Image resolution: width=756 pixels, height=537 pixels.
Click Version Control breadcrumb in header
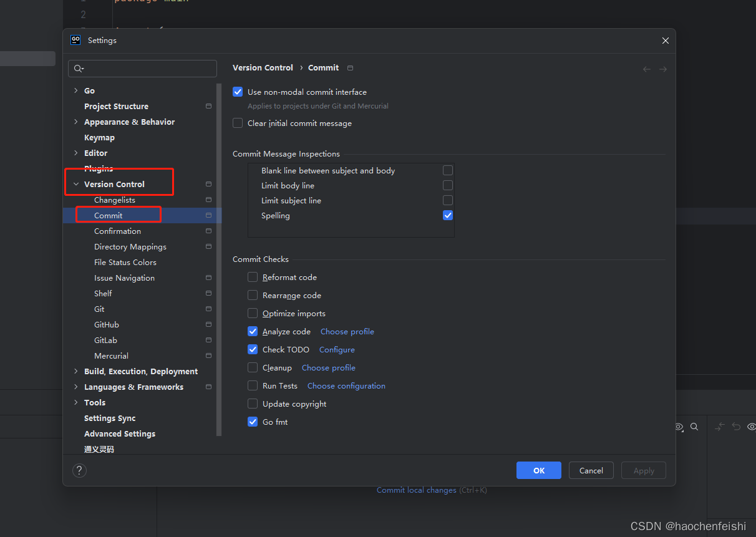point(263,67)
